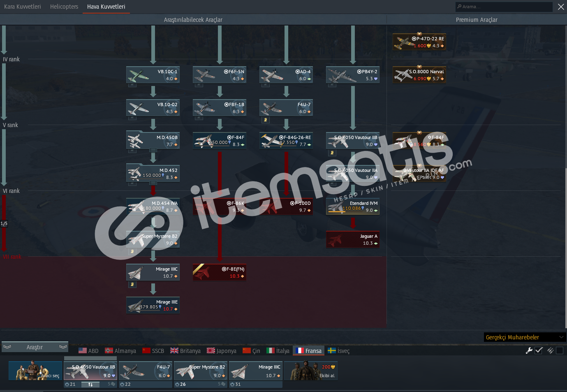Select S.O.4050 Vautour IIB in crew slot bar
This screenshot has height=392, width=567.
click(x=90, y=371)
